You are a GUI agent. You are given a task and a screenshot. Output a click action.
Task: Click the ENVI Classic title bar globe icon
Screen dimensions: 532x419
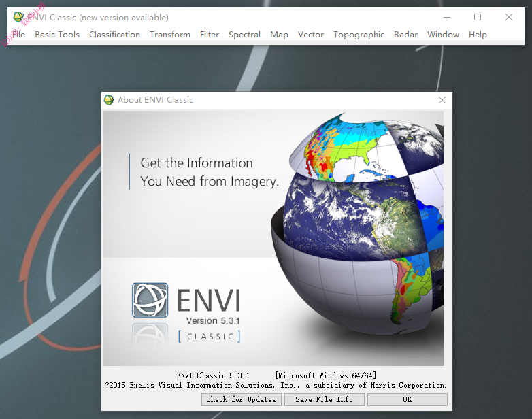pos(18,16)
